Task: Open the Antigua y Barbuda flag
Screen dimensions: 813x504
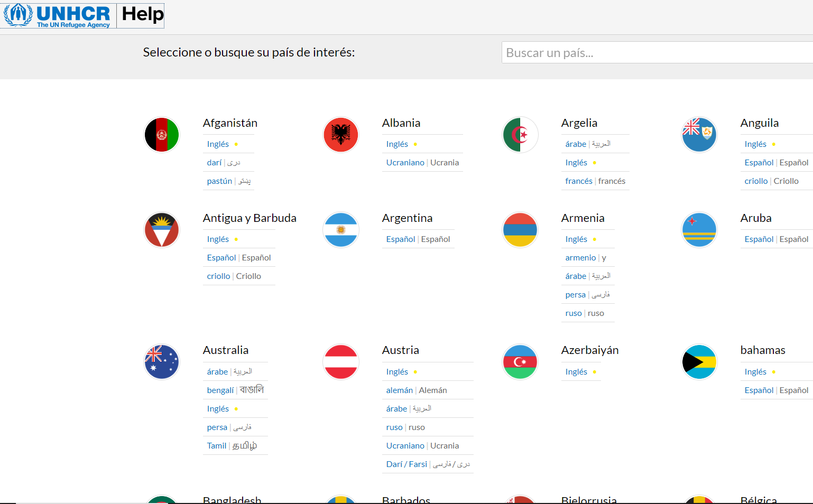Action: click(x=162, y=230)
